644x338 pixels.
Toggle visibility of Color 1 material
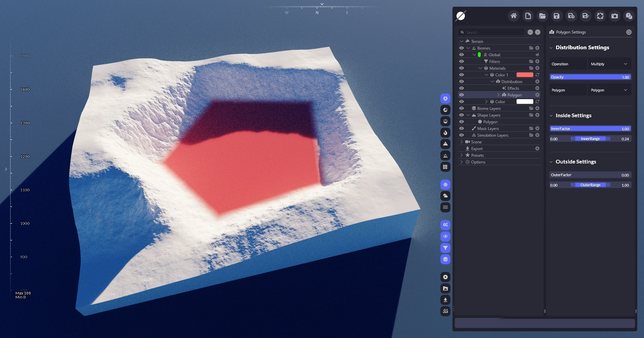point(462,75)
